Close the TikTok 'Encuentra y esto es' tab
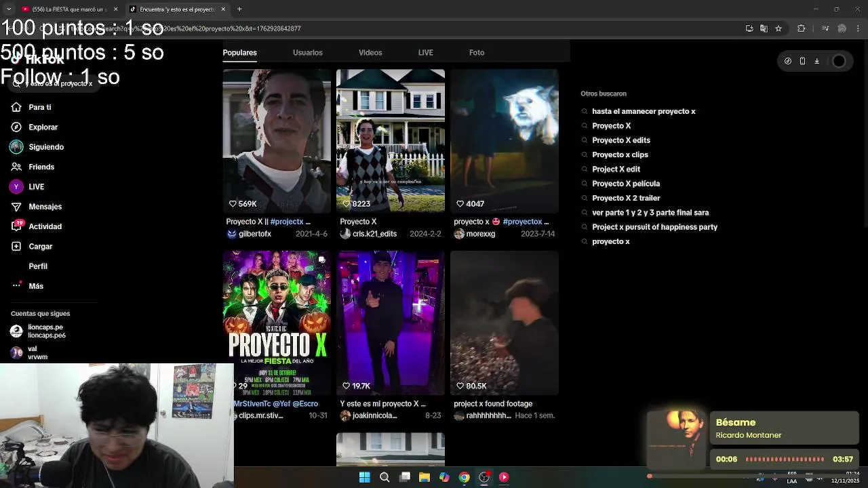The height and width of the screenshot is (488, 868). point(223,9)
